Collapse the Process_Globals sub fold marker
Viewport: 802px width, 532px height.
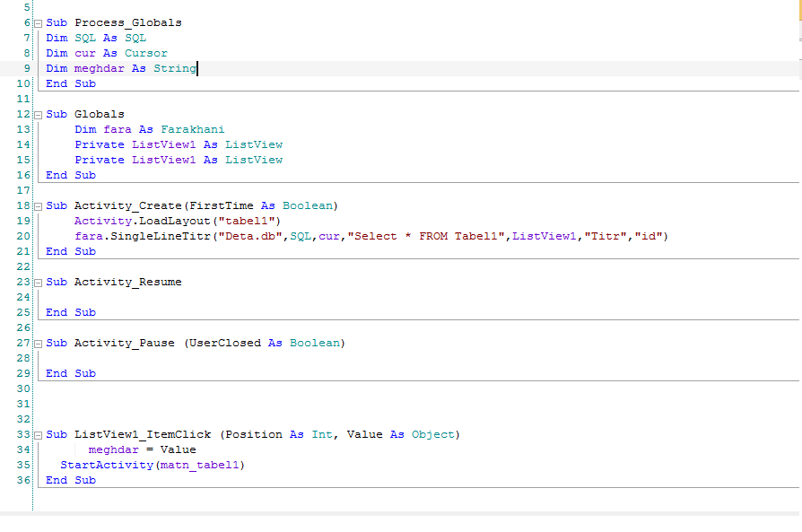point(38,22)
